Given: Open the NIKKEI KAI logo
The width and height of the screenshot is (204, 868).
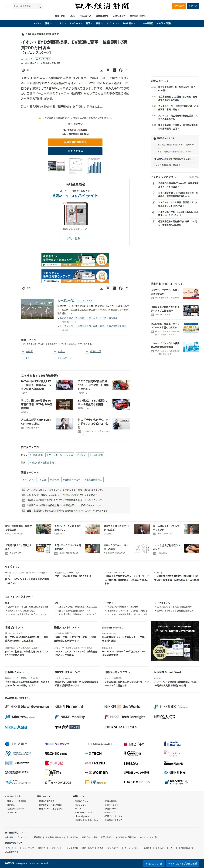Looking at the screenshot, I should [175, 772].
